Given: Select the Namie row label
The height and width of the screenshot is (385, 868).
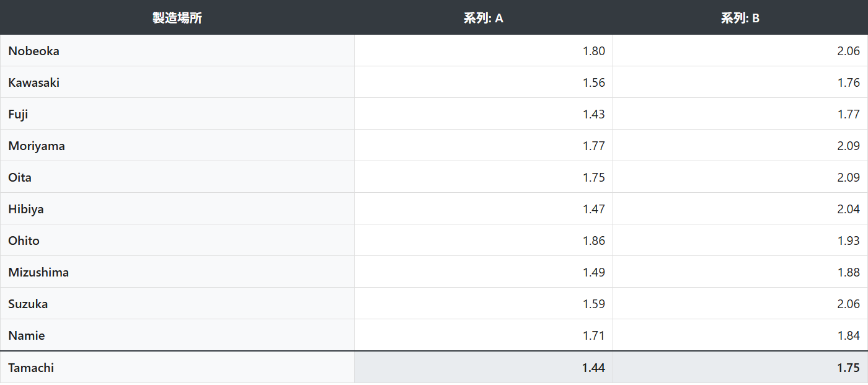Looking at the screenshot, I should (27, 335).
